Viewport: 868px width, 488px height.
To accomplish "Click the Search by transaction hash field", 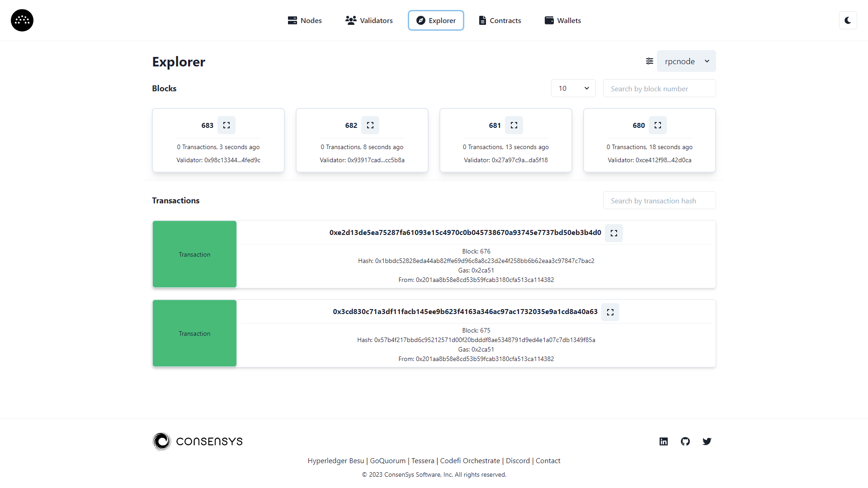I will tap(659, 200).
